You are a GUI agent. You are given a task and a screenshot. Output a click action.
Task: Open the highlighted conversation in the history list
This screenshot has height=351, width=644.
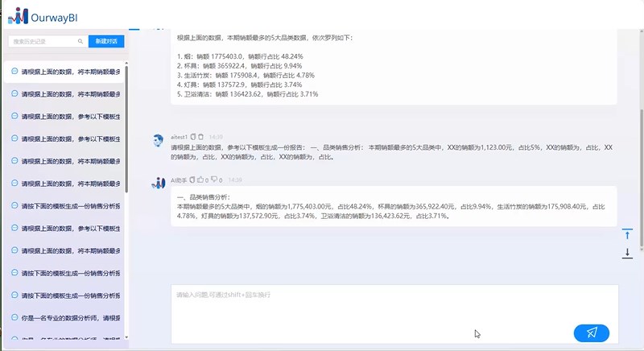[x=64, y=72]
